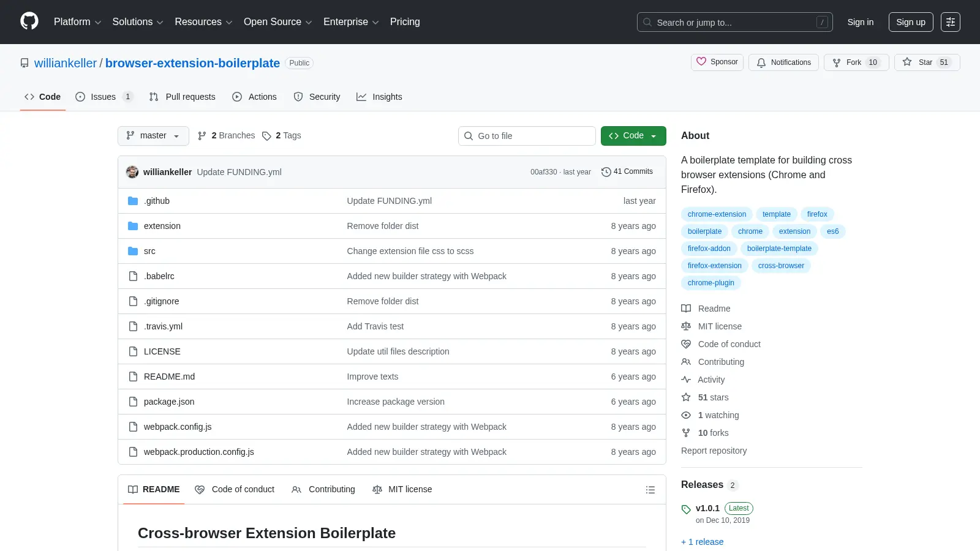This screenshot has width=980, height=551.
Task: Click the .babelrc file icon
Action: 133,276
